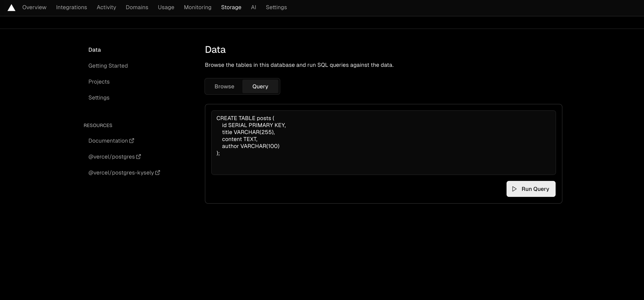Open the Overview page in top navigation
Screen dimensions: 644x300
pos(34,8)
